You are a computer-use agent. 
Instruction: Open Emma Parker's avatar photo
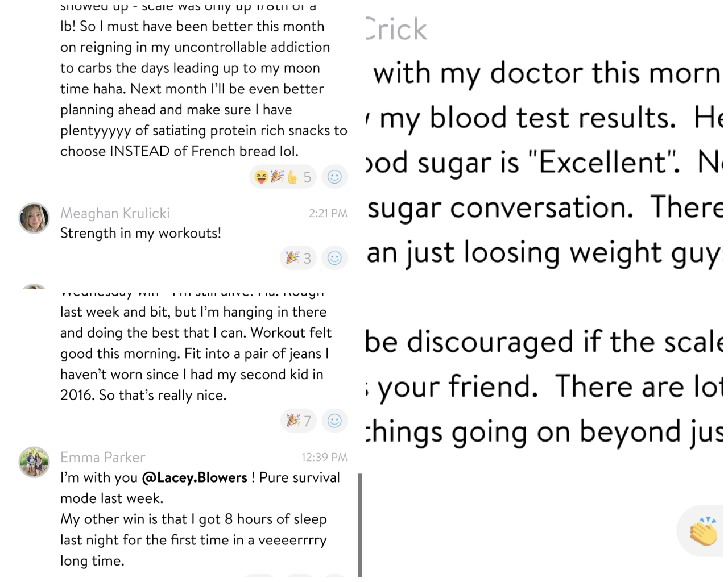[34, 462]
